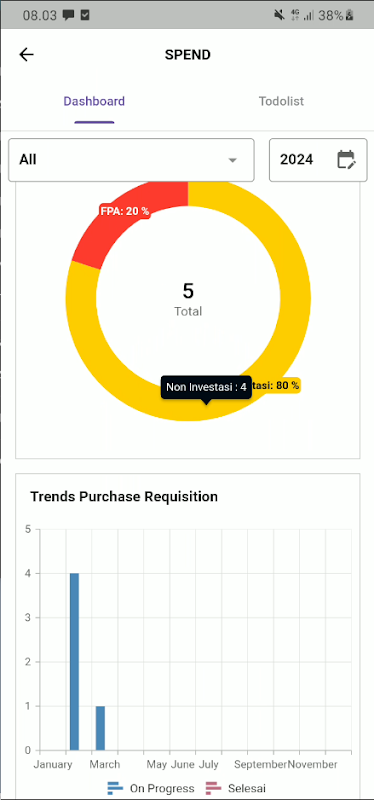Expand the All filter dropdown
Screen dimensions: 374x800
click(131, 160)
